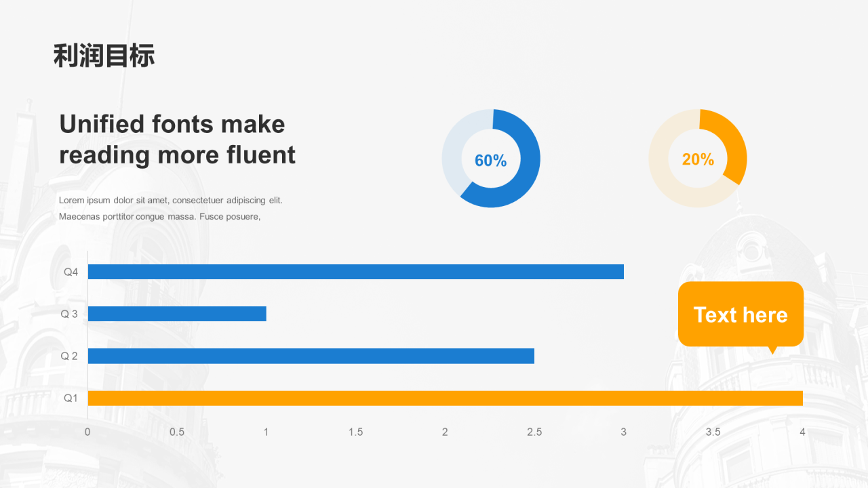Click the Q1 axis label
868x488 pixels.
click(71, 398)
